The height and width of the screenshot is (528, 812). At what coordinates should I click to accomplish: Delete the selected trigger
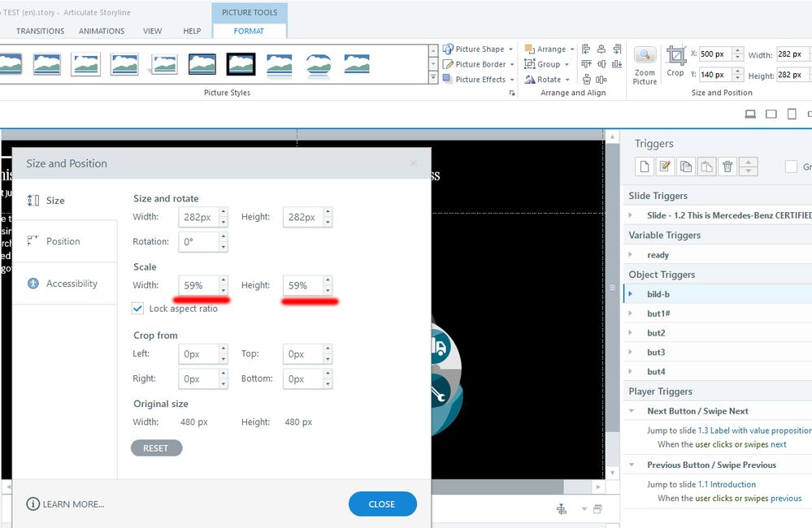[727, 167]
